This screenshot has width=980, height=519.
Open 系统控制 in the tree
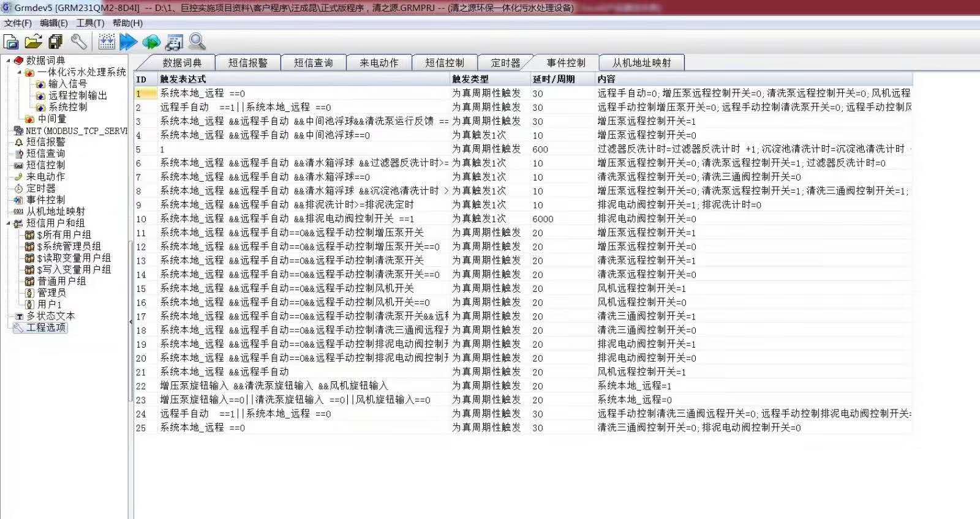(67, 107)
